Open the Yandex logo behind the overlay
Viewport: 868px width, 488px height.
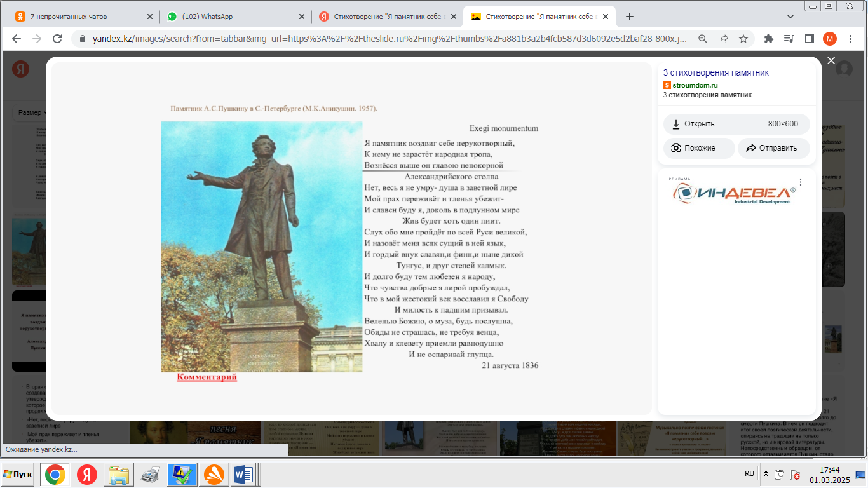click(x=21, y=69)
